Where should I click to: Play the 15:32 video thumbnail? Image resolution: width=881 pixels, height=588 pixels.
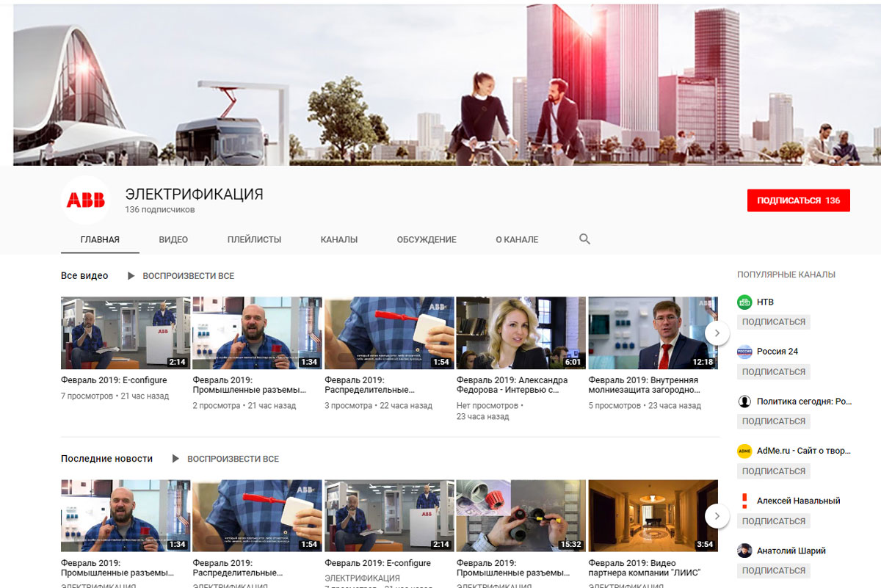[x=521, y=515]
